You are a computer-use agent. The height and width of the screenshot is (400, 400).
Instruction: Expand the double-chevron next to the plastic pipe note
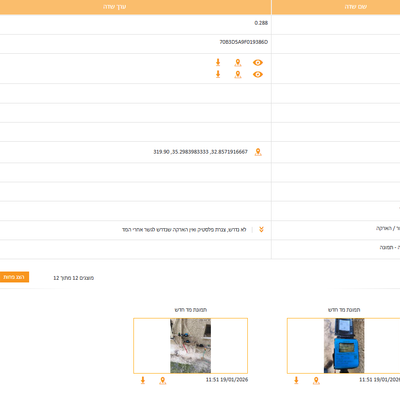261,230
